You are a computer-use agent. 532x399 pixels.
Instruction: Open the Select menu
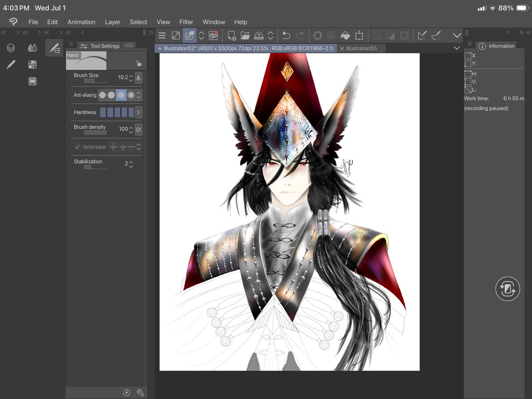pos(138,22)
